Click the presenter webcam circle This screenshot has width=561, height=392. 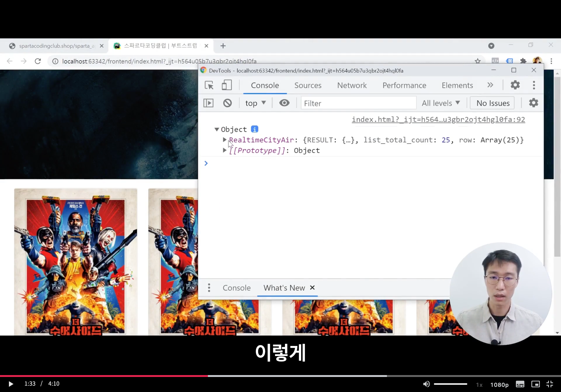tap(500, 293)
